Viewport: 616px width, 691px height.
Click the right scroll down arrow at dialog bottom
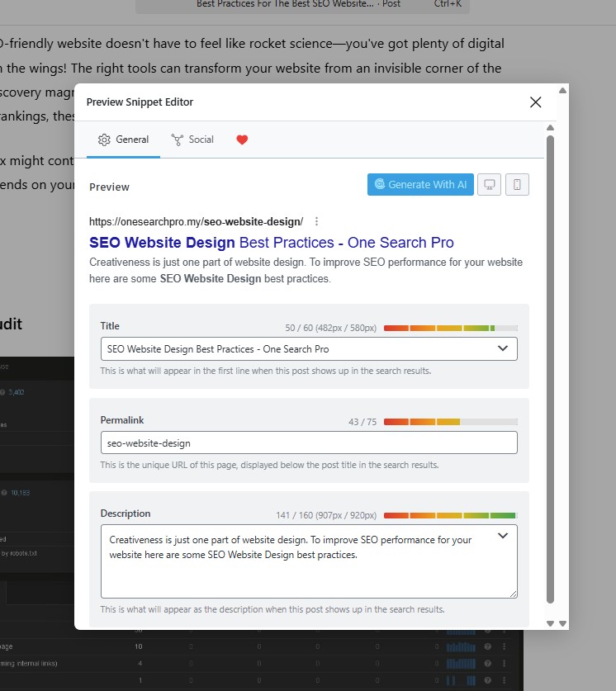tap(562, 623)
